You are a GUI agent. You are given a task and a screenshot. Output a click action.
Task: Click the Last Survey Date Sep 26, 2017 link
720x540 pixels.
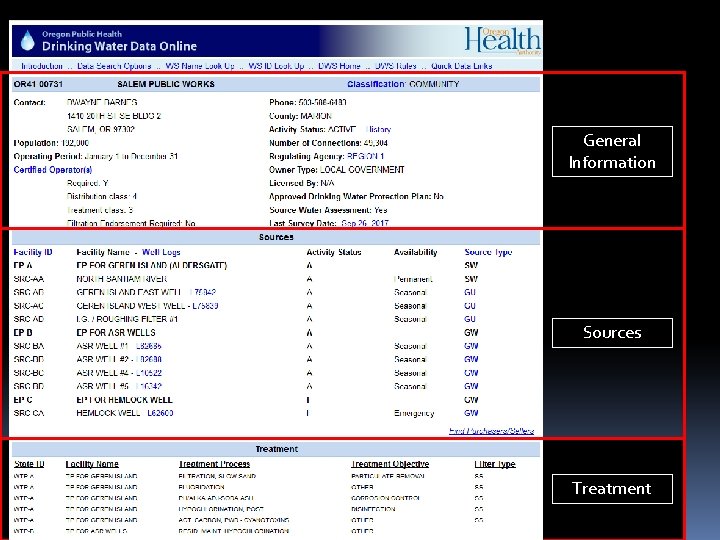[365, 223]
